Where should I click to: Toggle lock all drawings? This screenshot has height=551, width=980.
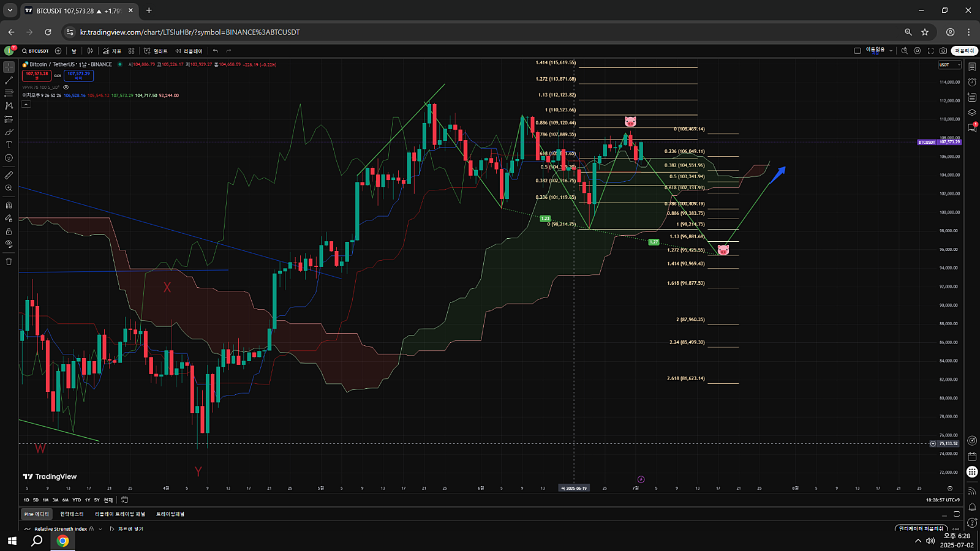click(9, 231)
